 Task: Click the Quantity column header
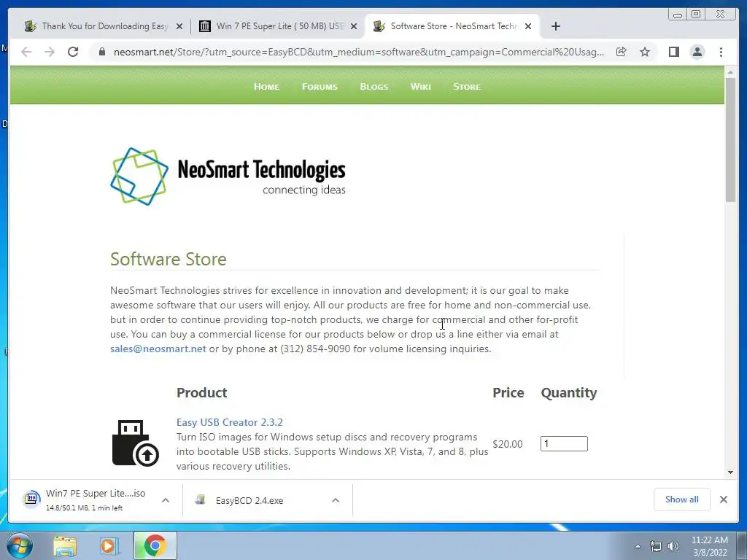(x=569, y=393)
